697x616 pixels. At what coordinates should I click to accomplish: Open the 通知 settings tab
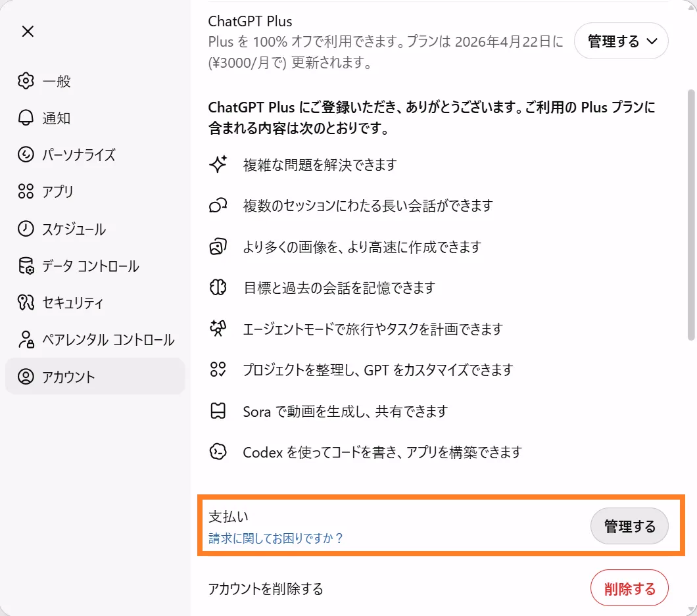pos(57,118)
